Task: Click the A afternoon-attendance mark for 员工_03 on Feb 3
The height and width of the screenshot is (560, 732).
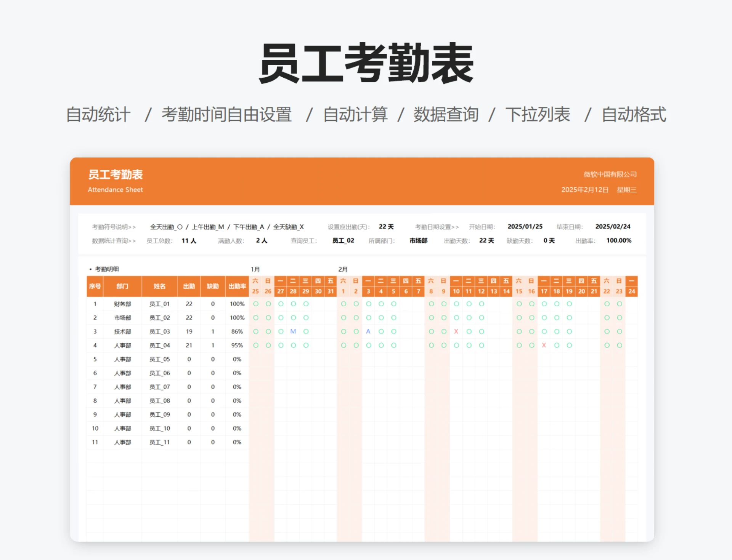Action: [x=368, y=331]
